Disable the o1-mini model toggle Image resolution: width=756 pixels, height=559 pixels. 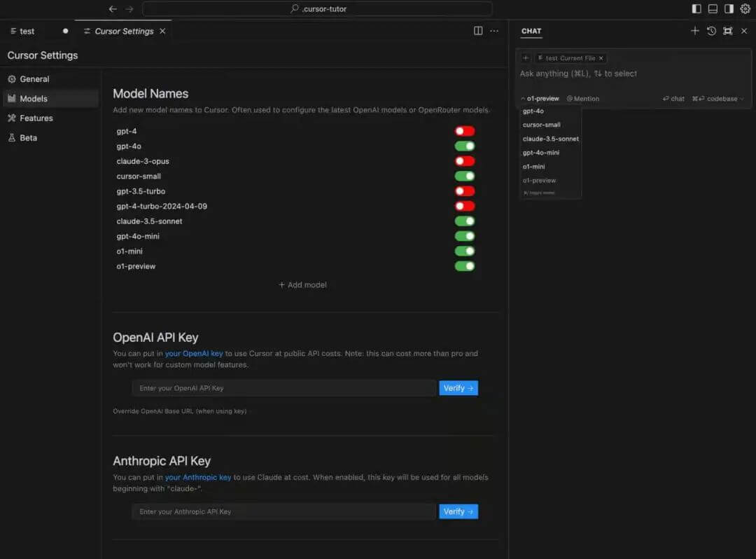tap(465, 251)
